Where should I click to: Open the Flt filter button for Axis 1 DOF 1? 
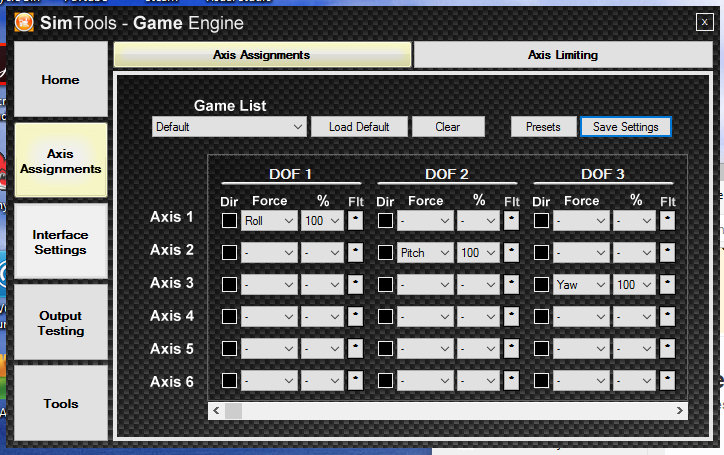355,220
